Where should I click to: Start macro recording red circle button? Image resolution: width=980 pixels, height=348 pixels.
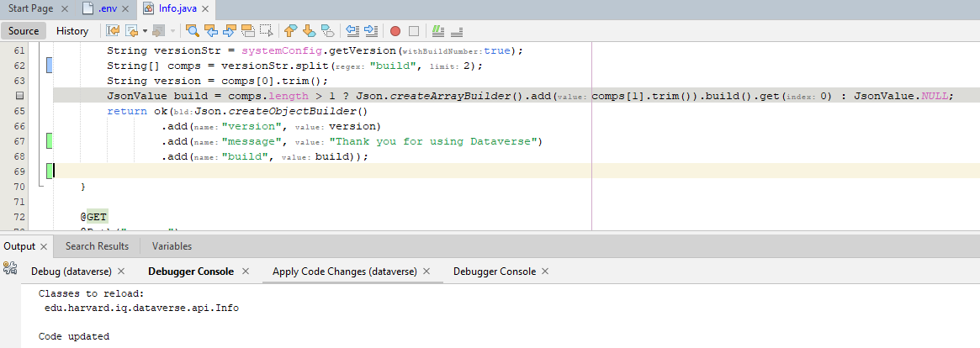click(395, 31)
